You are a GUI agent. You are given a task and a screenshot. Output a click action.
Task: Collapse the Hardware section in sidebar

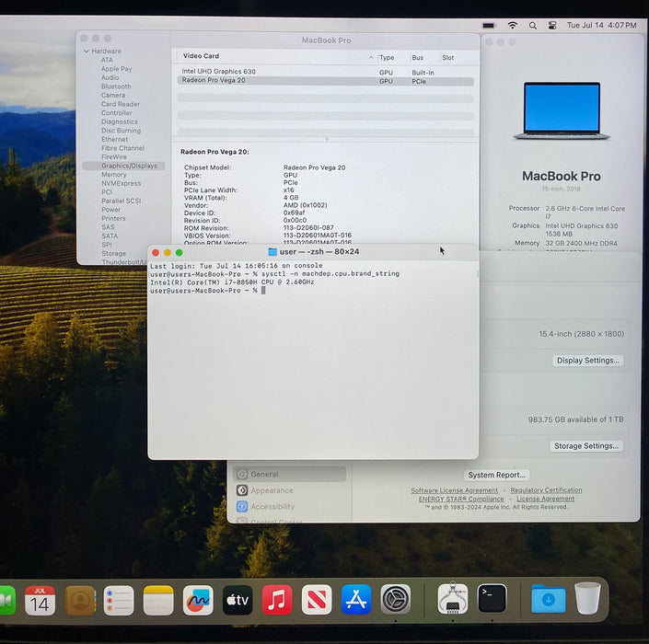(x=87, y=51)
